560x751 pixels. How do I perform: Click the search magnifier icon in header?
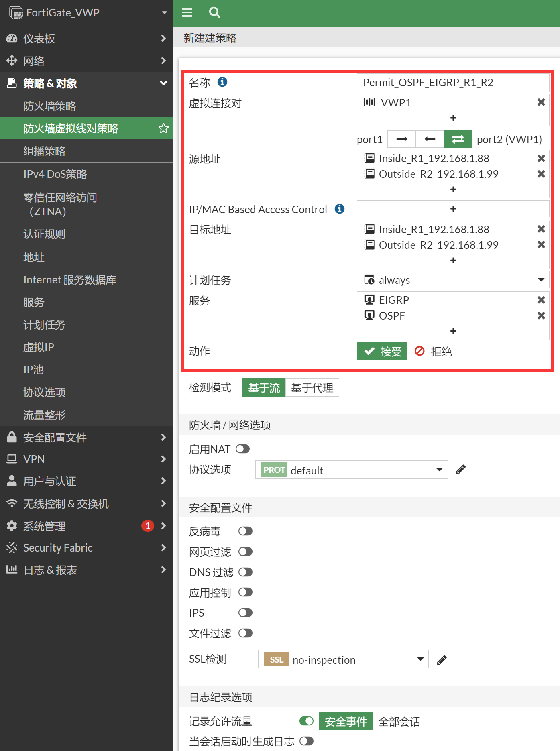tap(214, 13)
